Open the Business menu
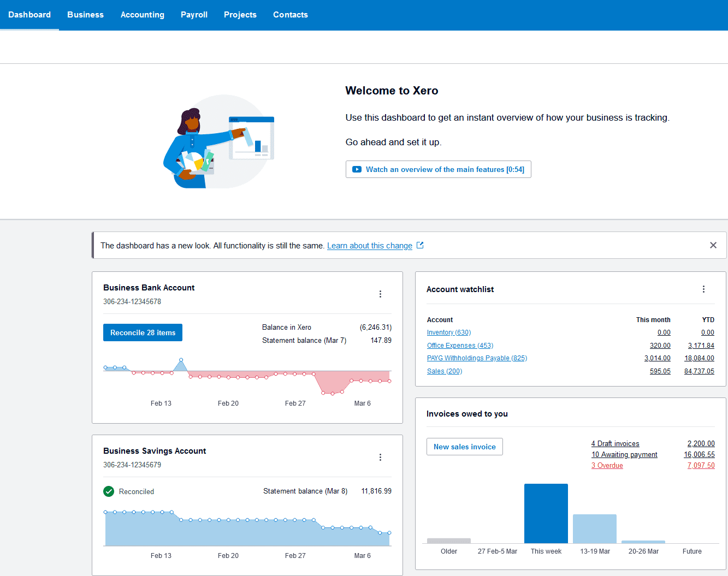This screenshot has height=576, width=728. click(x=85, y=15)
